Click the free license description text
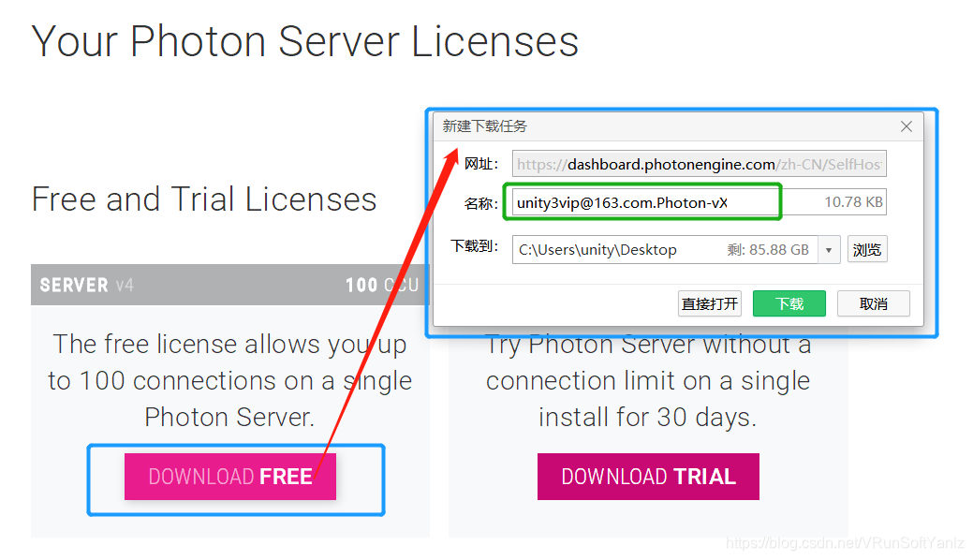This screenshot has height=560, width=973. (x=229, y=380)
